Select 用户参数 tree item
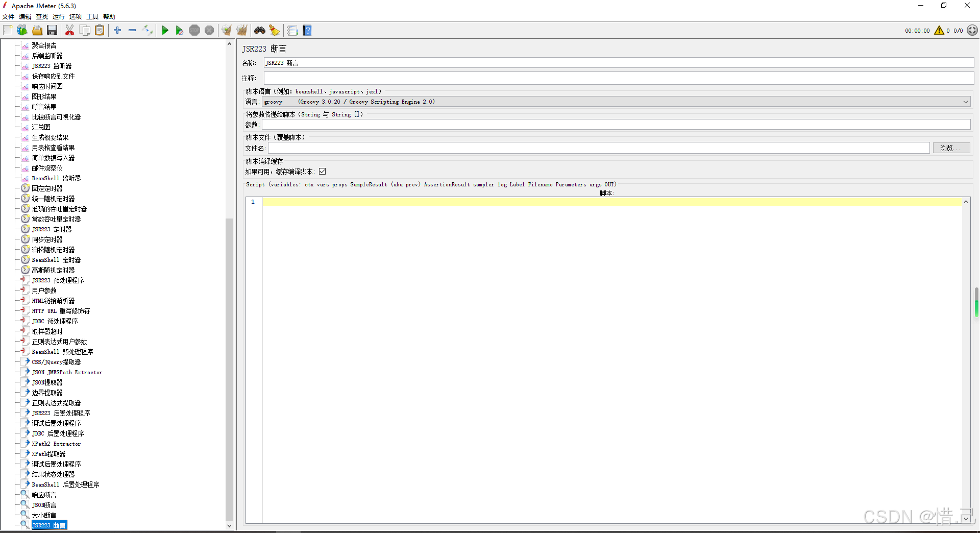The image size is (980, 533). [44, 290]
